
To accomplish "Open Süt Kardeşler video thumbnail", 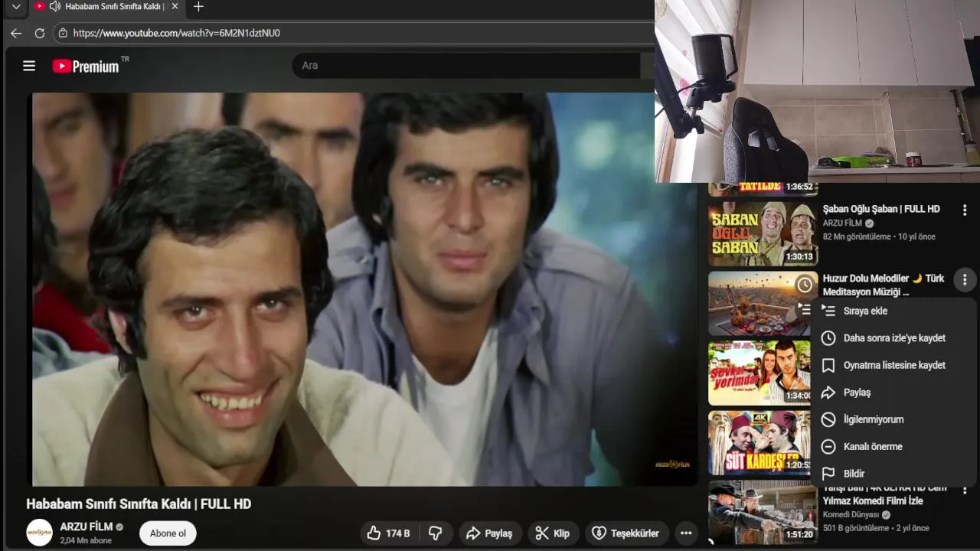I will click(759, 443).
